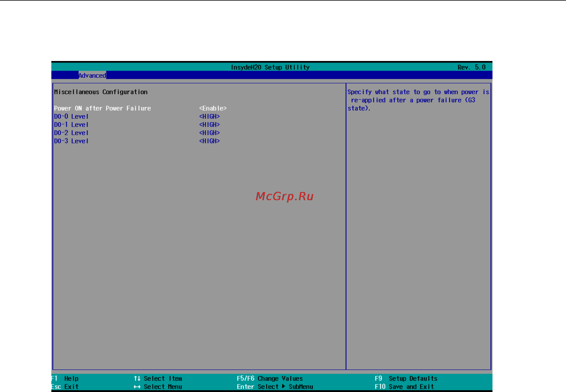The image size is (566, 392).
Task: Click the power failure help description text
Action: tap(418, 100)
